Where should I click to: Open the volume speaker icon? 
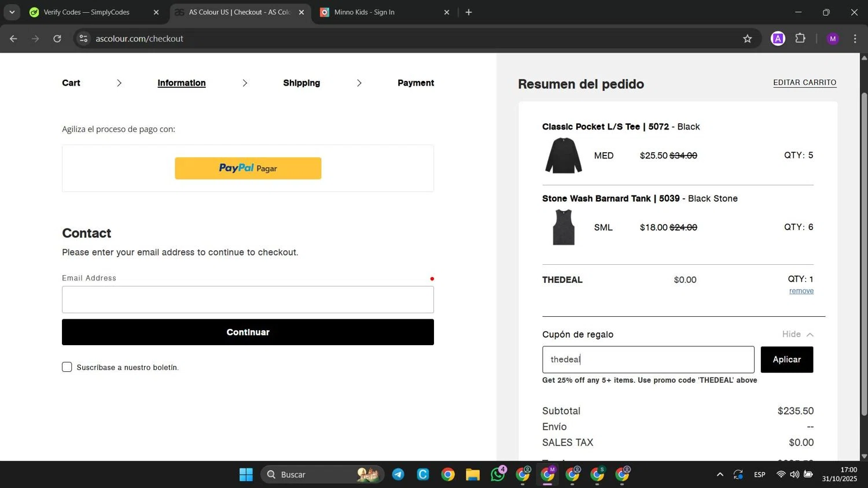pyautogui.click(x=795, y=475)
